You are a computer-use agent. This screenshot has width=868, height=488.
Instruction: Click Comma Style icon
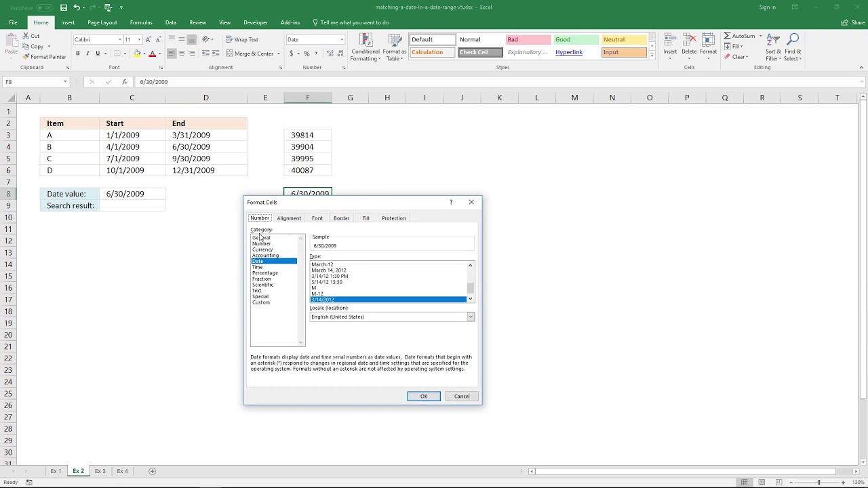[316, 54]
